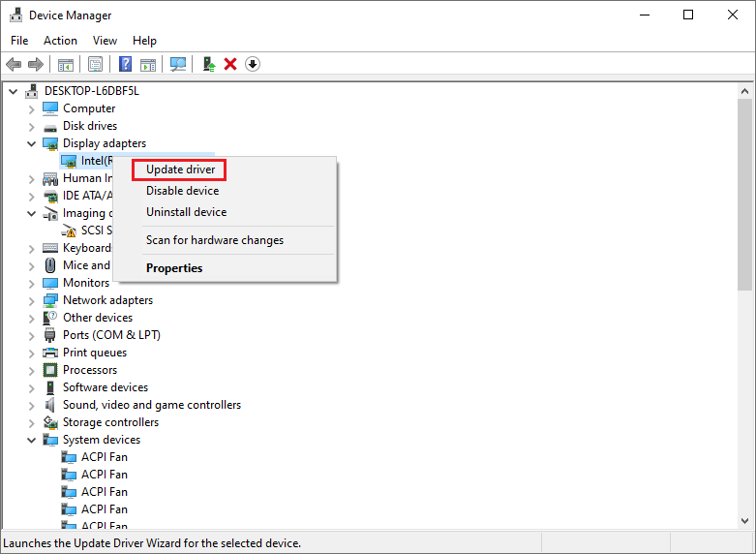The width and height of the screenshot is (756, 554).
Task: Click the Keyboards category icon
Action: pos(50,248)
